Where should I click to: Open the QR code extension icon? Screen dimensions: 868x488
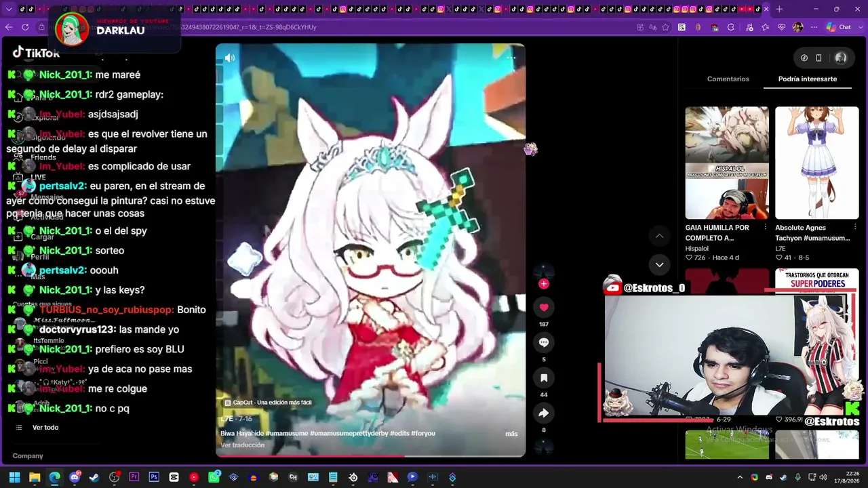(x=682, y=27)
